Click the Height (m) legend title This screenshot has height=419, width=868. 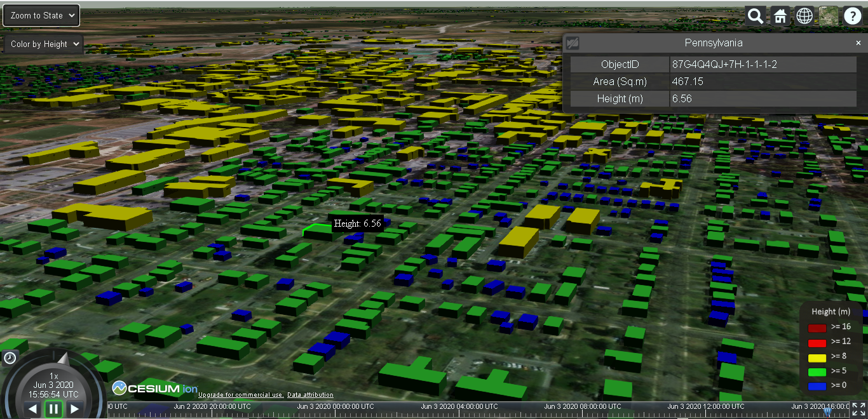point(831,312)
